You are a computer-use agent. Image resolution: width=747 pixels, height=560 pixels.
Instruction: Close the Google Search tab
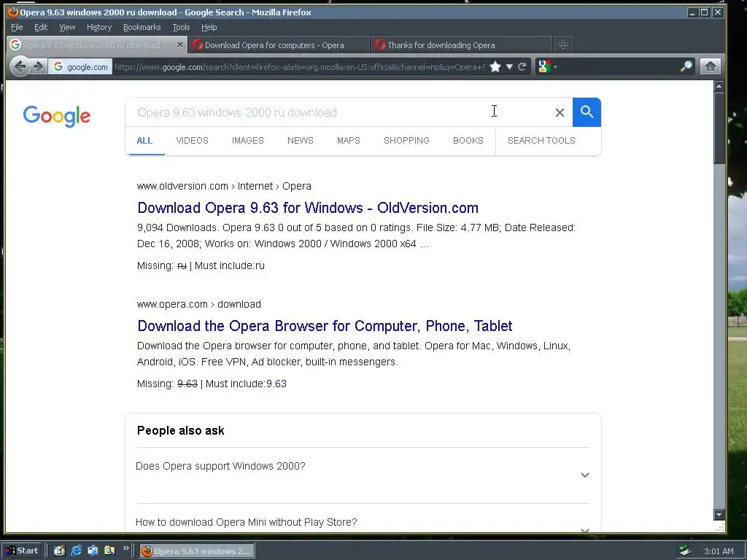click(179, 44)
